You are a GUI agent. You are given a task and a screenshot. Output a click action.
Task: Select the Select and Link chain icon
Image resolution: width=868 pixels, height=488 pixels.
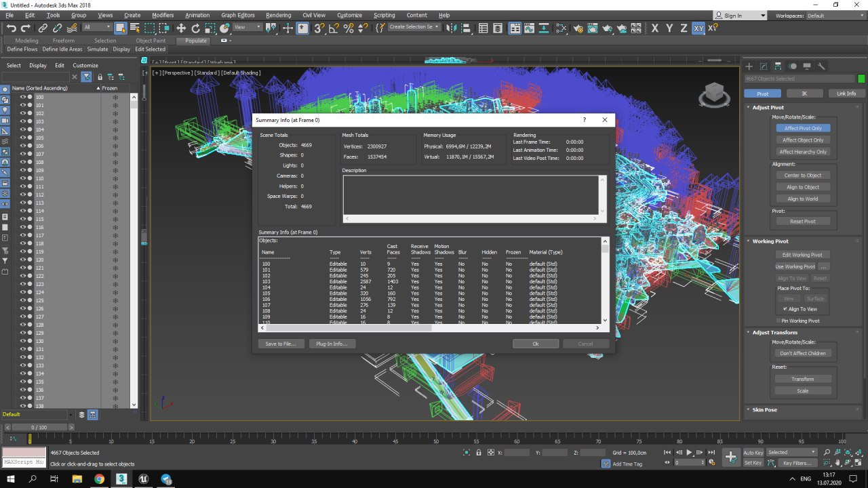(x=43, y=28)
